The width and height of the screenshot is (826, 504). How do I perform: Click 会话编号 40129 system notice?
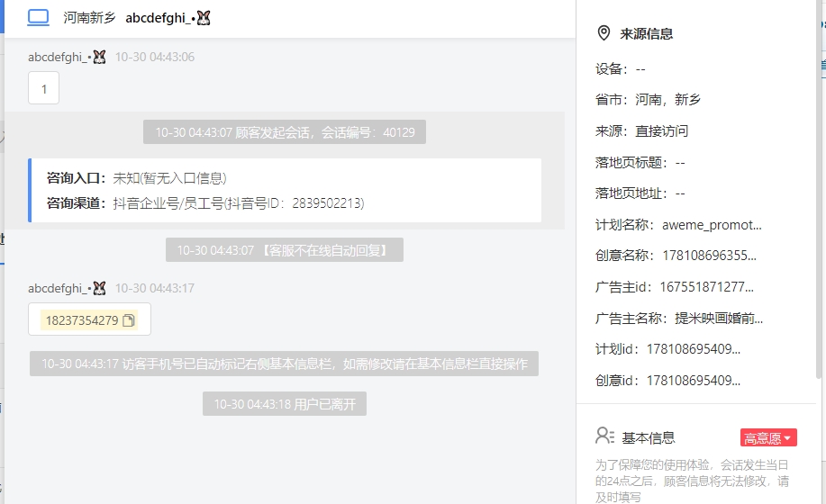[285, 132]
